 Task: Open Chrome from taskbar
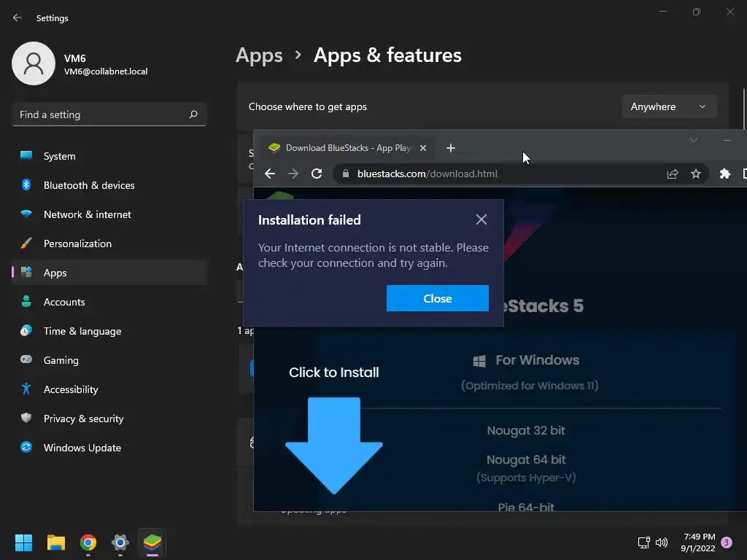click(88, 542)
